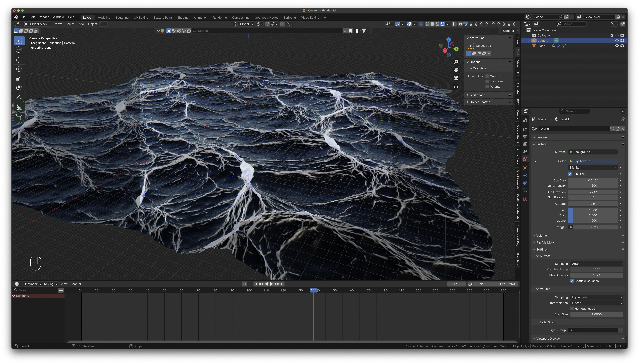Switch viewport to material preview shading
639x364 pixels.
click(x=437, y=24)
